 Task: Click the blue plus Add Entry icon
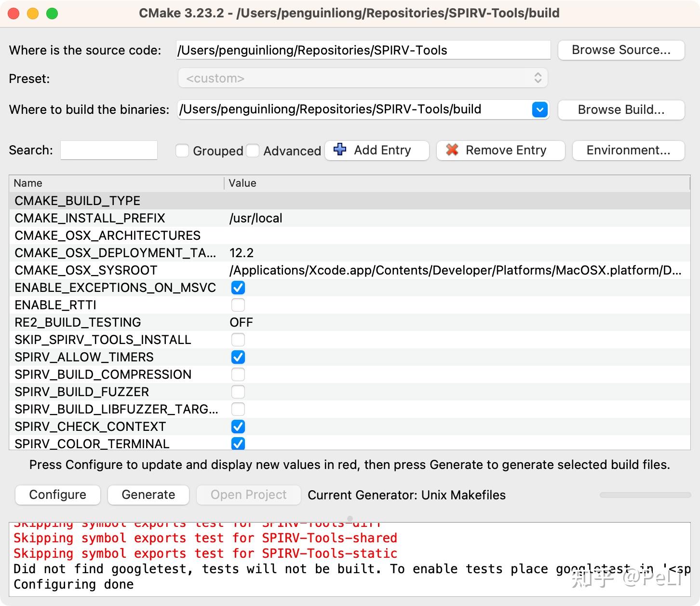click(340, 150)
